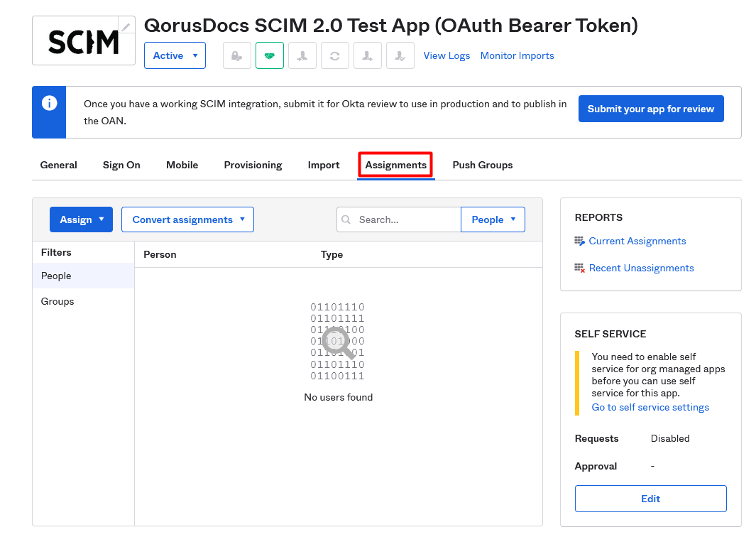Click the View Logs link
Screen dimensions: 756x537
point(447,55)
